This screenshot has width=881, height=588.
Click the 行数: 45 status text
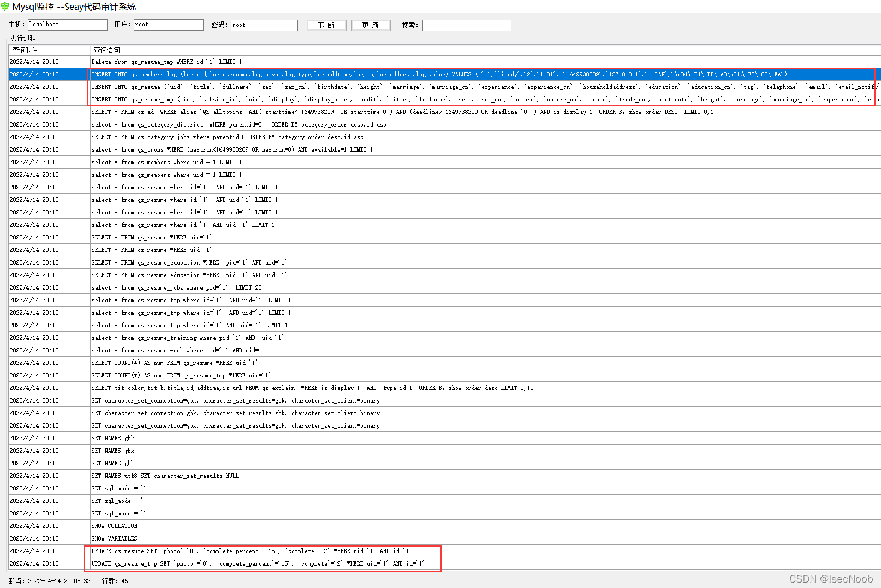pos(115,581)
